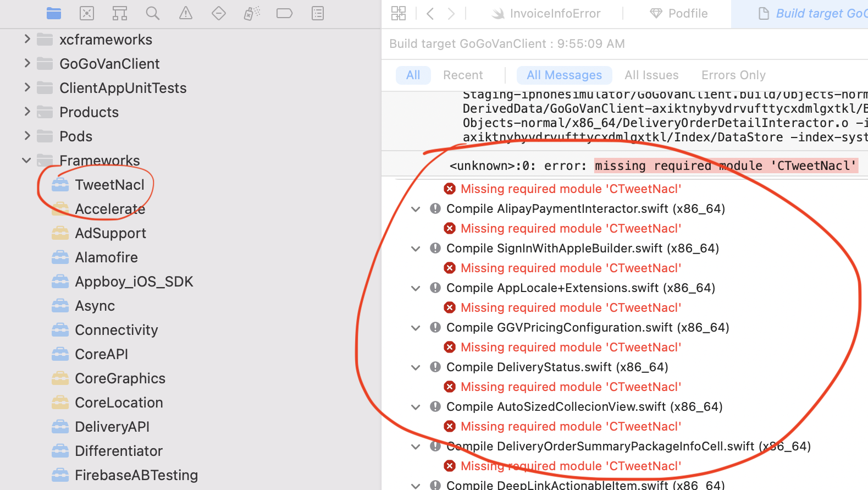The image size is (868, 490).
Task: Click the TweetNacl framework toolbox icon
Action: 60,185
